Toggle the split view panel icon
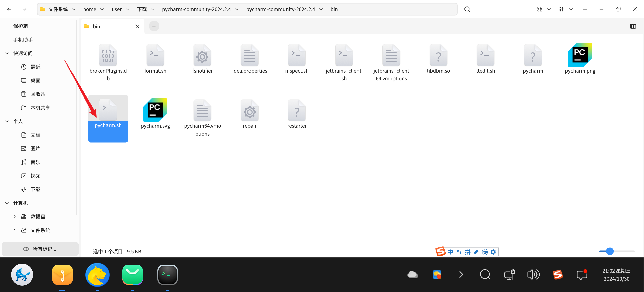This screenshot has width=644, height=292. tap(633, 26)
